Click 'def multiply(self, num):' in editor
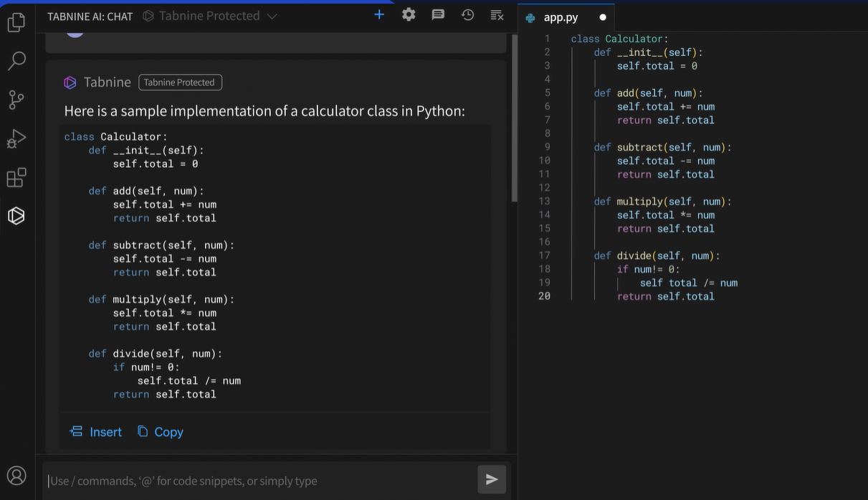 pyautogui.click(x=662, y=202)
